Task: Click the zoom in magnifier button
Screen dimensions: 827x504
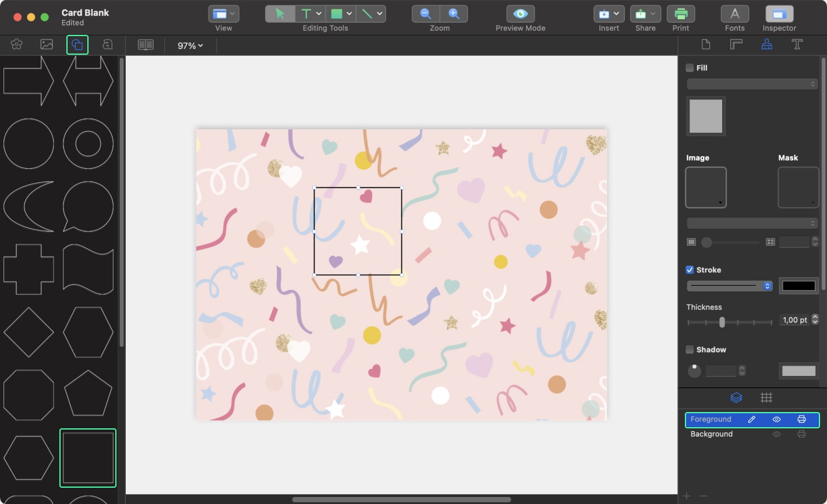Action: coord(454,14)
